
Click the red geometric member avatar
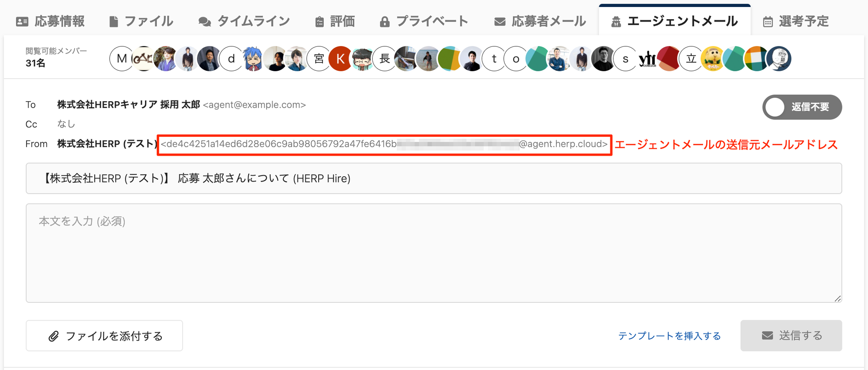(x=669, y=59)
